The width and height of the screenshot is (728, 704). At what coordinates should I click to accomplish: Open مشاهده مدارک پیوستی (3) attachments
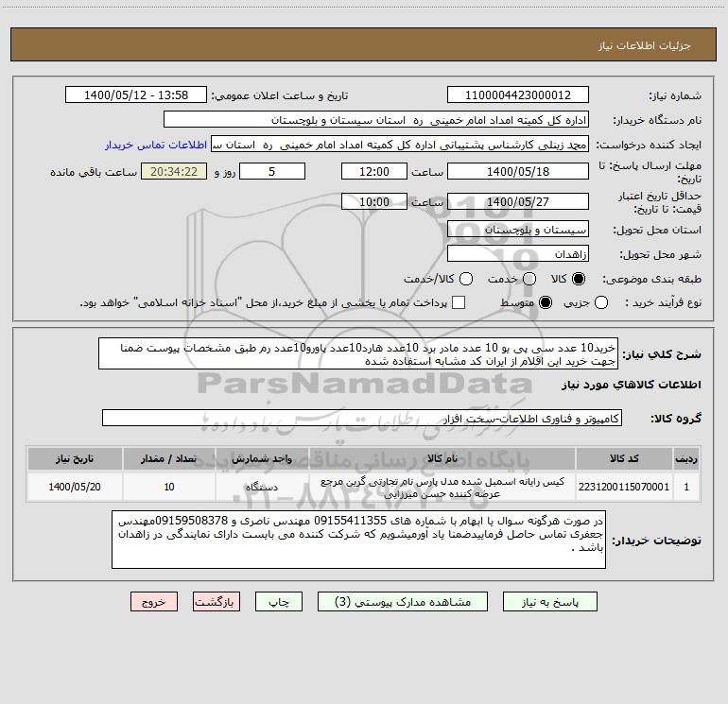[403, 602]
